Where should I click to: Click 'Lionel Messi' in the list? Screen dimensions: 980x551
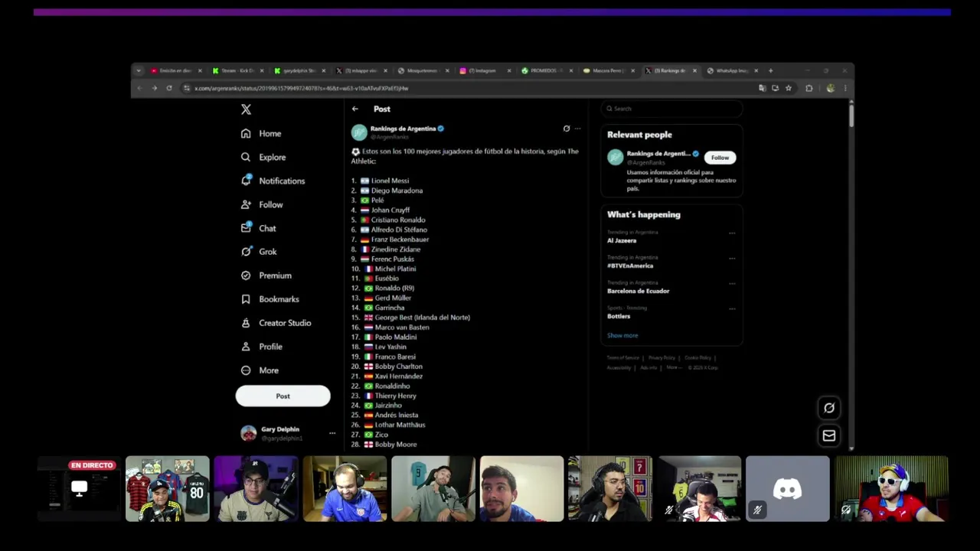click(x=390, y=181)
